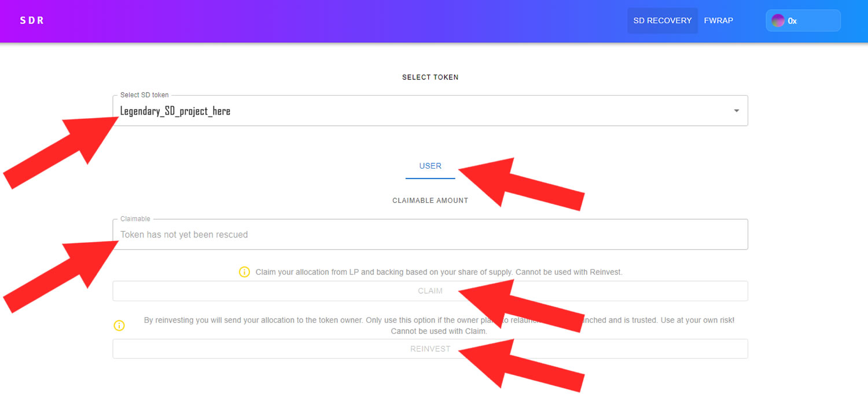Open the Legendary_SD_project_here token selector
The width and height of the screenshot is (868, 409).
405,111
